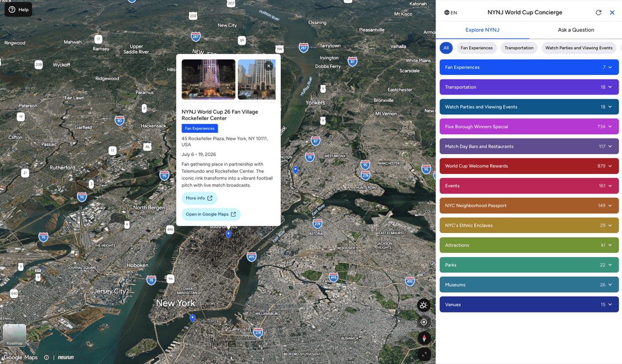Click the Manhattan blue map pin
The width and height of the screenshot is (622, 364).
point(228,234)
